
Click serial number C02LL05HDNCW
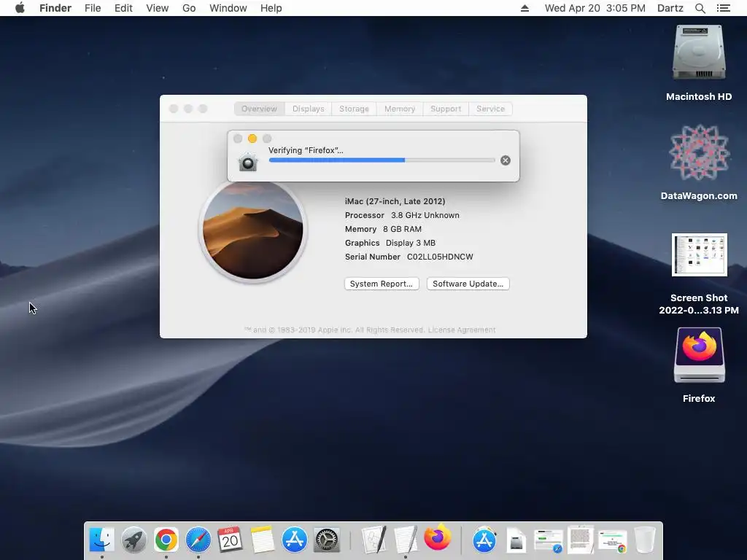[x=440, y=257]
